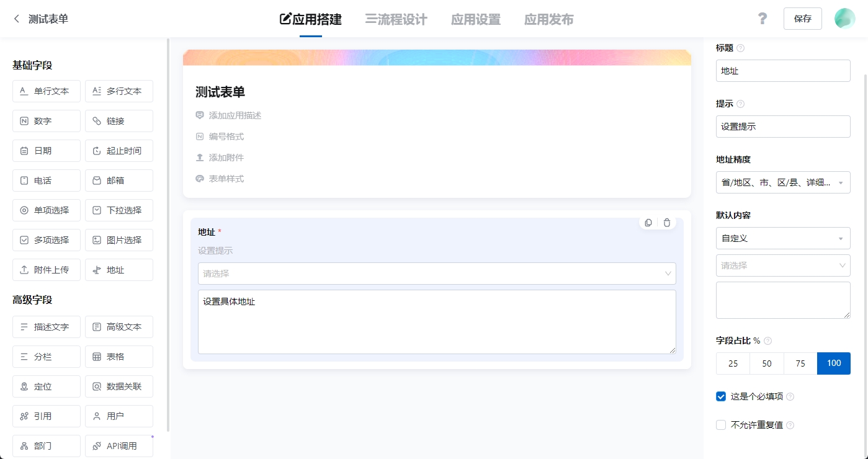Switch to the 流程设计 tab

(395, 19)
